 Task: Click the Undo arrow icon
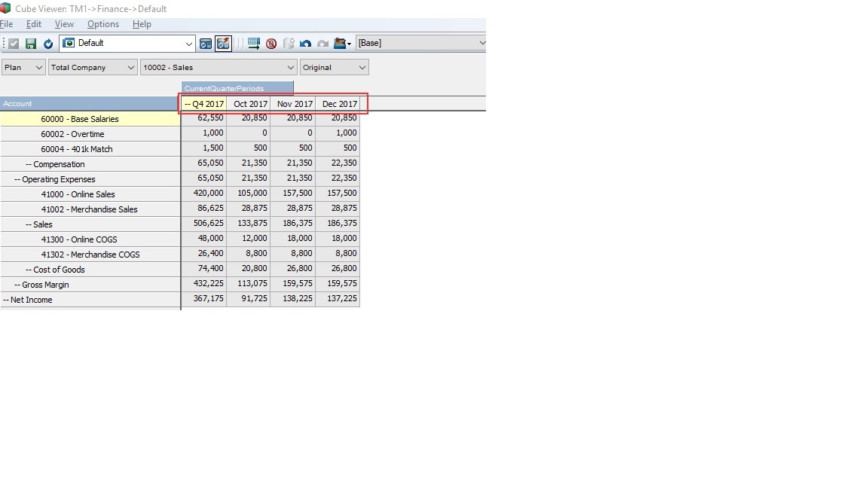(x=305, y=44)
